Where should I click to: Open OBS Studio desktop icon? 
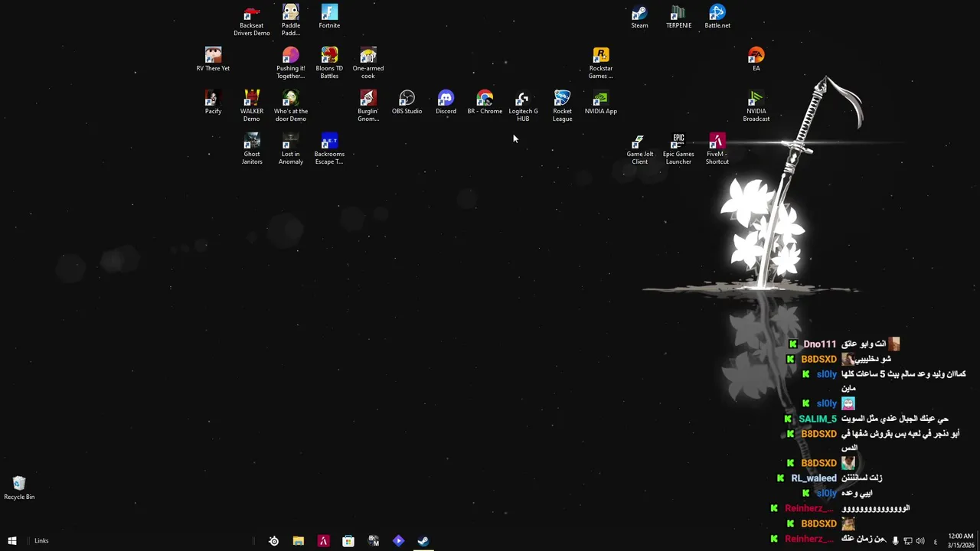(x=407, y=103)
